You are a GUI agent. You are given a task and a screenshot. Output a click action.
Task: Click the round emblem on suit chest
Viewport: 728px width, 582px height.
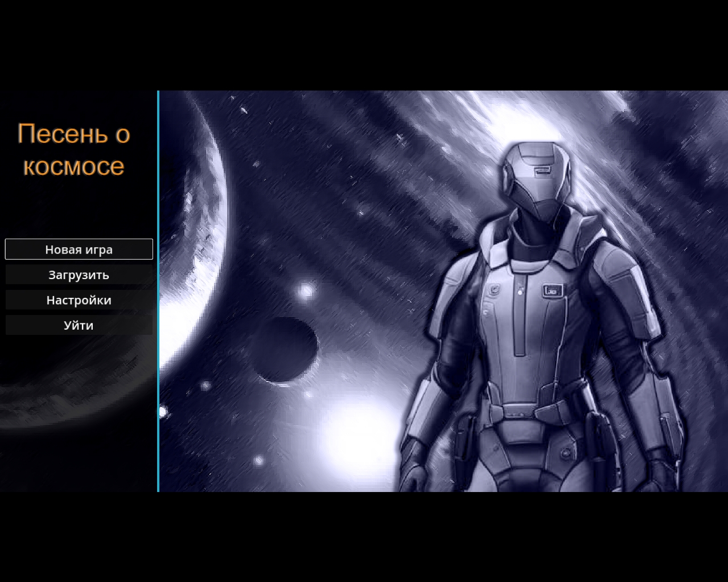click(493, 290)
